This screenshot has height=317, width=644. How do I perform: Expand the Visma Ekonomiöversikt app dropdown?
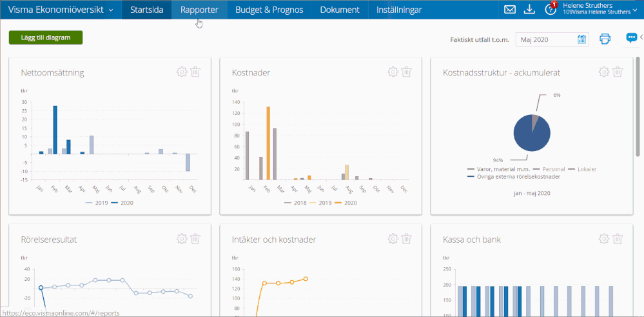pos(61,10)
